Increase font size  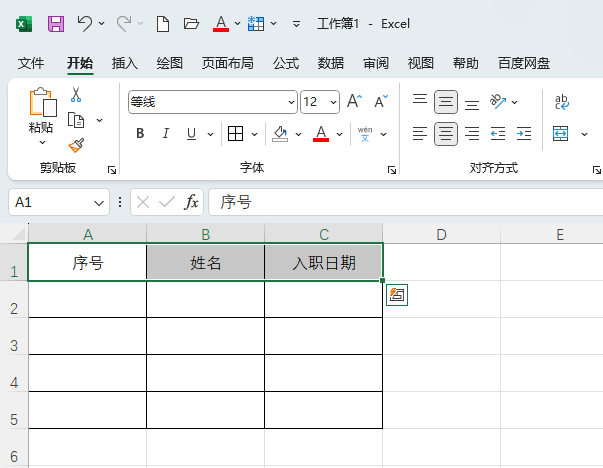[354, 102]
